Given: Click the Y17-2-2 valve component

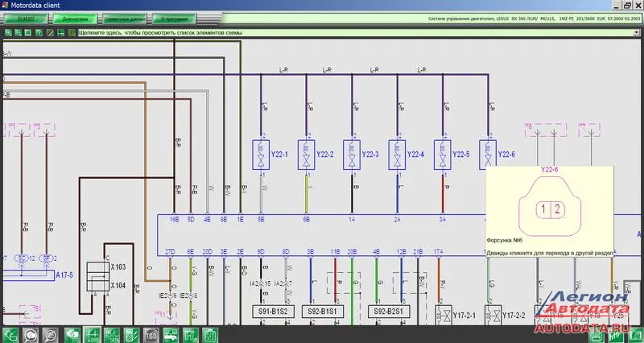Looking at the screenshot, I should click(x=493, y=316).
